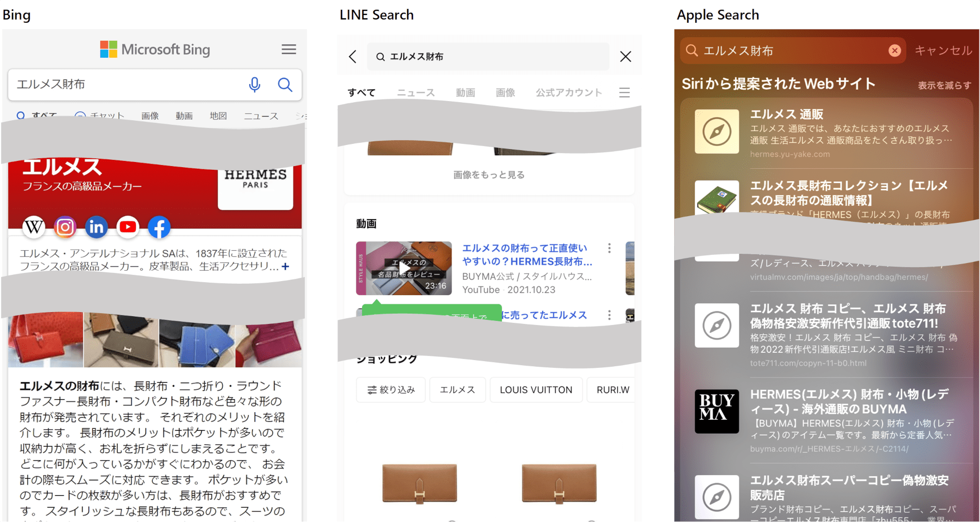The height and width of the screenshot is (522, 980).
Task: Open the tote711 compass result icon
Action: [x=717, y=325]
